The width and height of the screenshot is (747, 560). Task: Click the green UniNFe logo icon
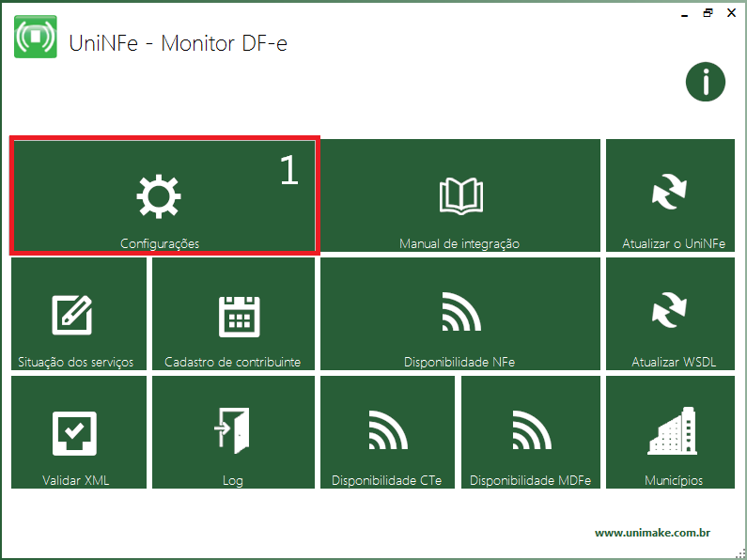click(x=36, y=37)
